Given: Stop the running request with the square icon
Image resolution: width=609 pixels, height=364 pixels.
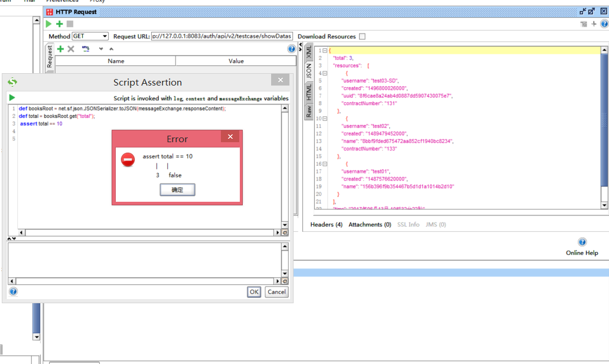Looking at the screenshot, I should 70,24.
